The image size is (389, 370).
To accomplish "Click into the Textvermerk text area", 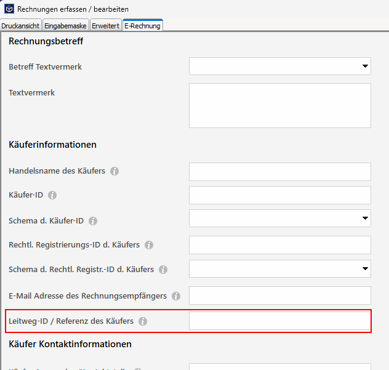I will coord(280,105).
